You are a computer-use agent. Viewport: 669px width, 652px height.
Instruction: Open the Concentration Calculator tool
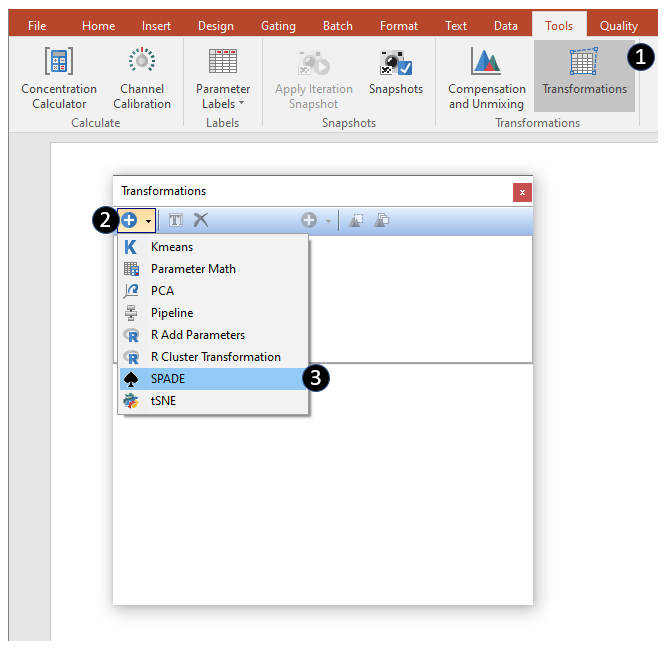tap(59, 79)
